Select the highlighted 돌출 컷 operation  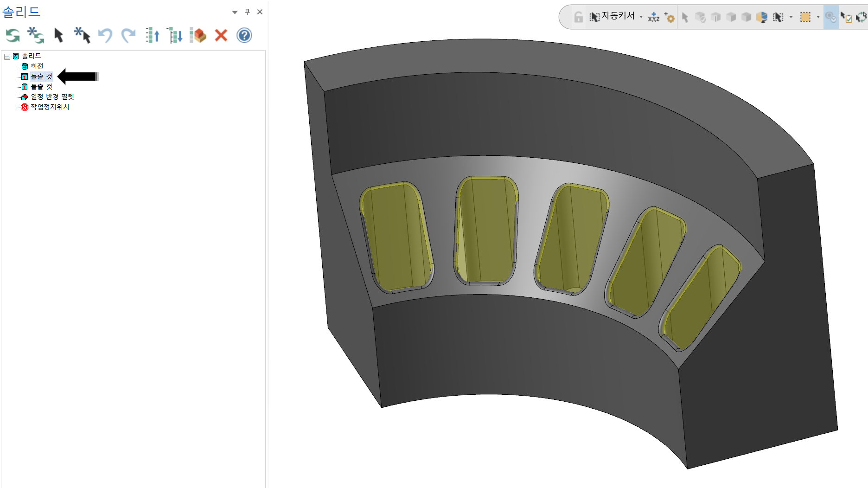[41, 77]
